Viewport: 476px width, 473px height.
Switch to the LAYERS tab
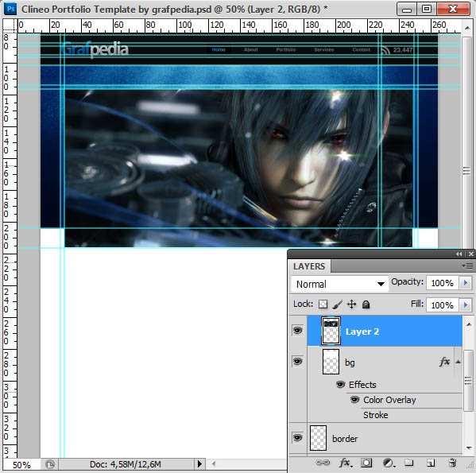point(309,266)
